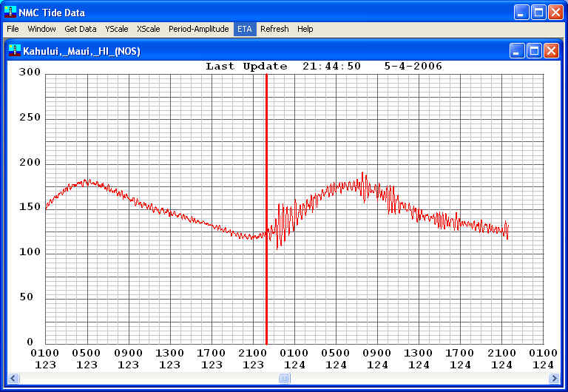Click the Kahului Maui child window icon
Image resolution: width=568 pixels, height=392 pixels.
(15, 50)
